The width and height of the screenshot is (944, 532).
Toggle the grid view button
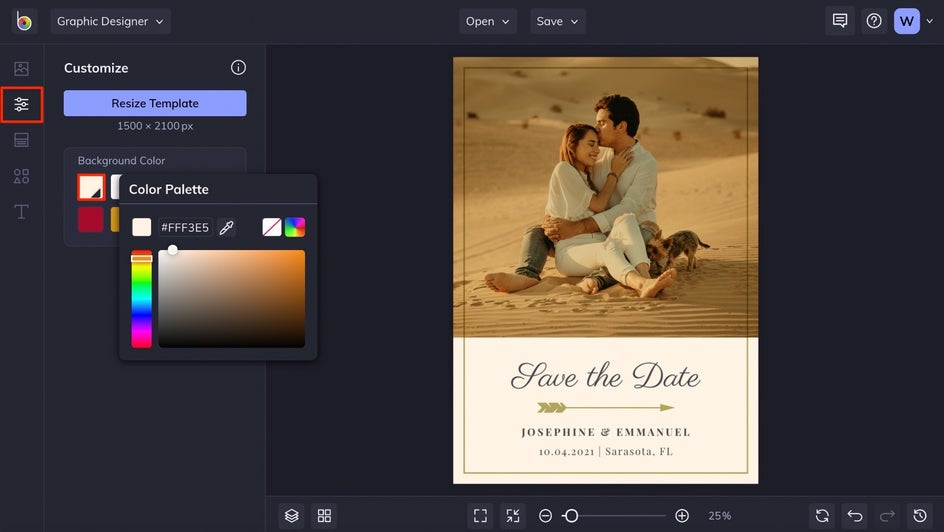click(324, 515)
